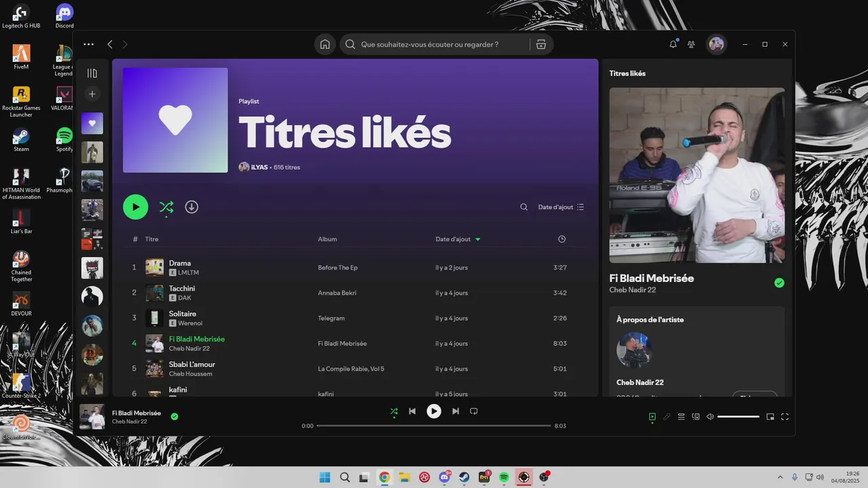
Task: Open Spotify taskbar icon
Action: (504, 478)
